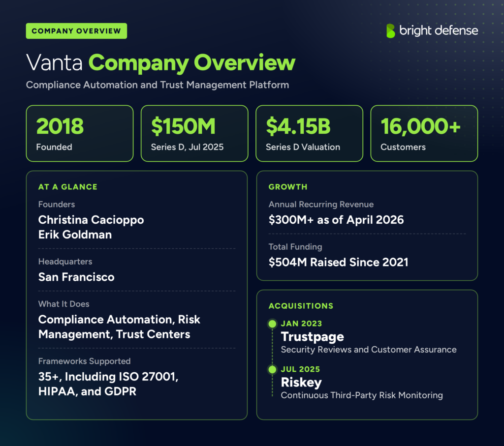Click 'Security Reviews and Customer Assurance' description
The image size is (504, 446).
[369, 349]
